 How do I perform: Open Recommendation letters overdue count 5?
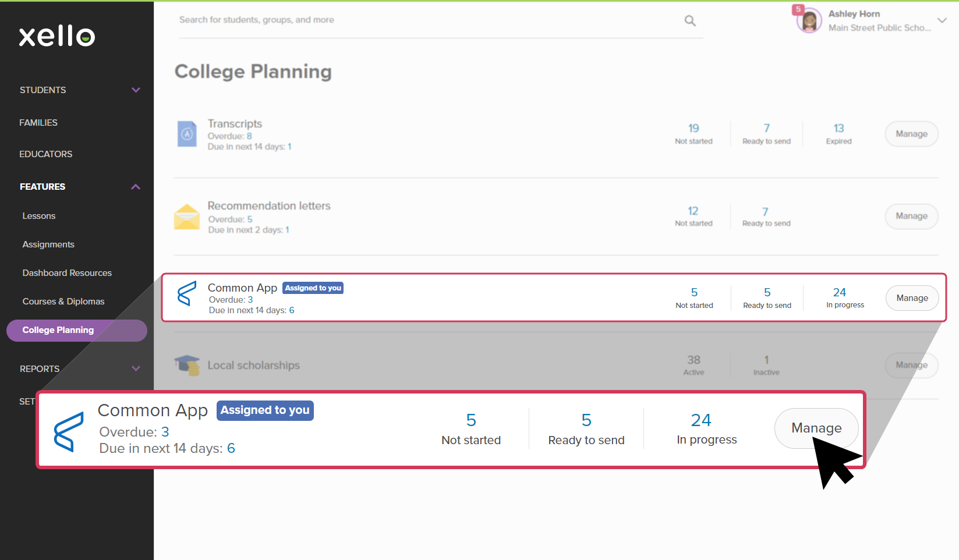pyautogui.click(x=250, y=219)
